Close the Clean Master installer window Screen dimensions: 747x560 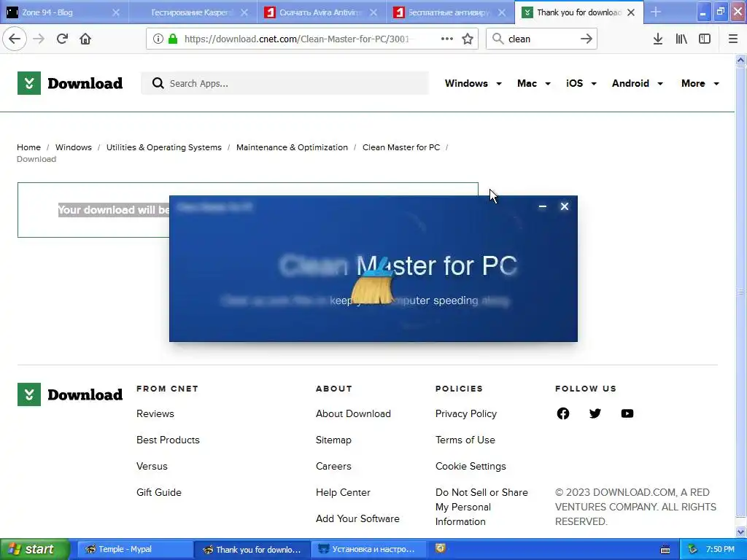click(565, 206)
